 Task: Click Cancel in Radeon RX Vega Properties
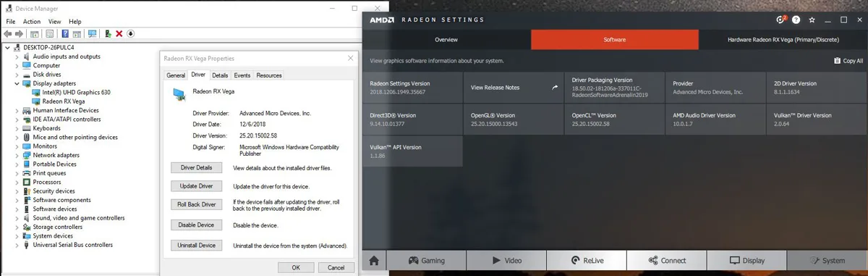pyautogui.click(x=336, y=267)
